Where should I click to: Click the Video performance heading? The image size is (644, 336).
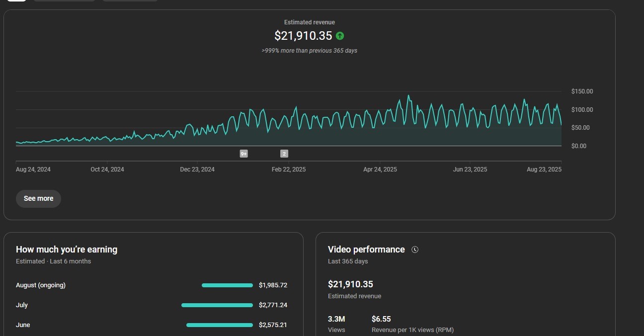coord(366,249)
